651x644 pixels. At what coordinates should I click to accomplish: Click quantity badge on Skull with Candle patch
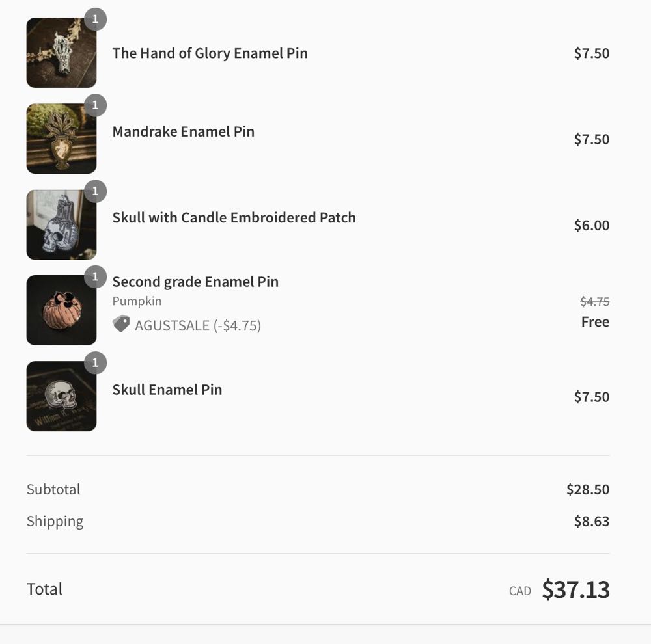pyautogui.click(x=95, y=191)
